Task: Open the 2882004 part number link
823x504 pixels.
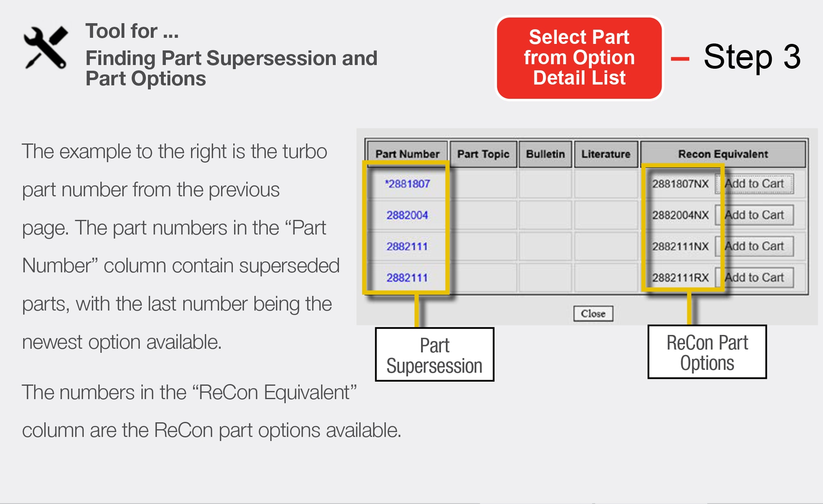Action: 407,215
